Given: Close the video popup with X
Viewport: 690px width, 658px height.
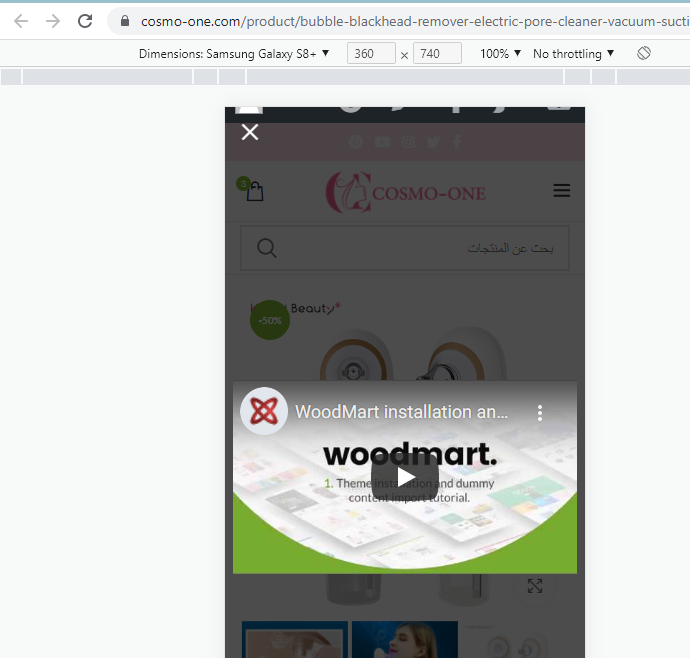Looking at the screenshot, I should [x=250, y=132].
